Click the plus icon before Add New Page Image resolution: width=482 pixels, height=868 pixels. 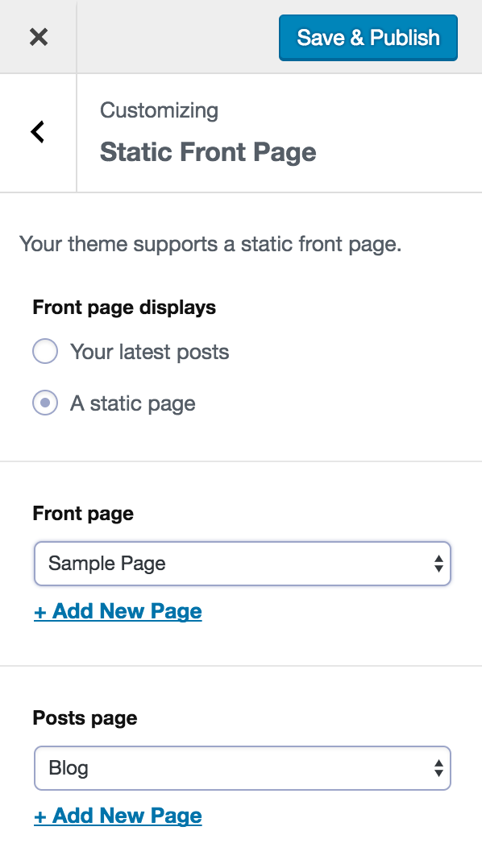[x=38, y=611]
